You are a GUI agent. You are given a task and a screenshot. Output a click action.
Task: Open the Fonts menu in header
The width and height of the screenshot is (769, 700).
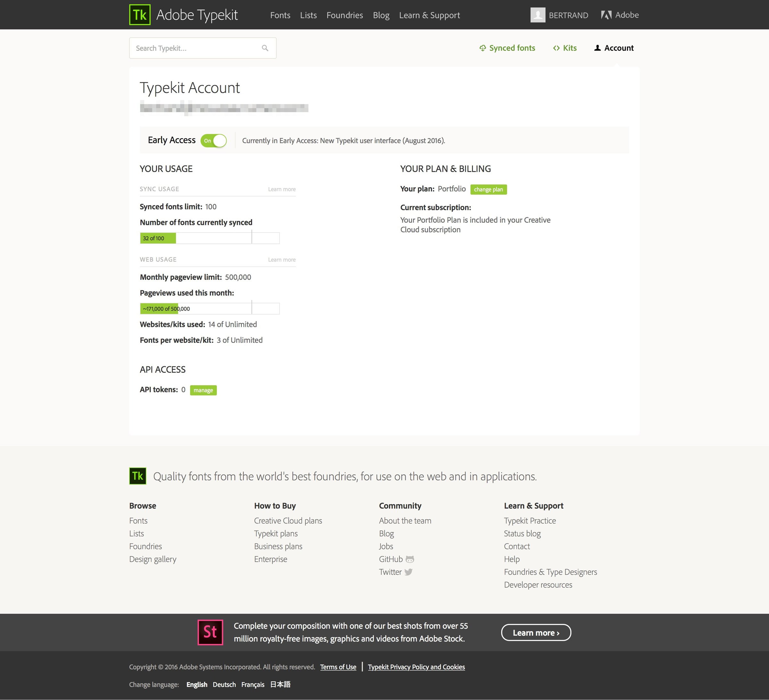point(280,15)
